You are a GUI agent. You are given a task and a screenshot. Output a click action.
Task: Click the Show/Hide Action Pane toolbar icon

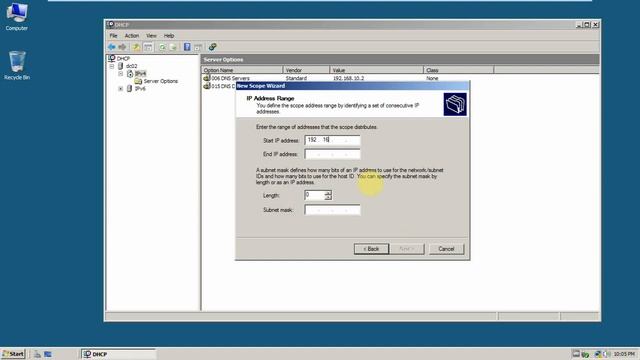(x=198, y=47)
